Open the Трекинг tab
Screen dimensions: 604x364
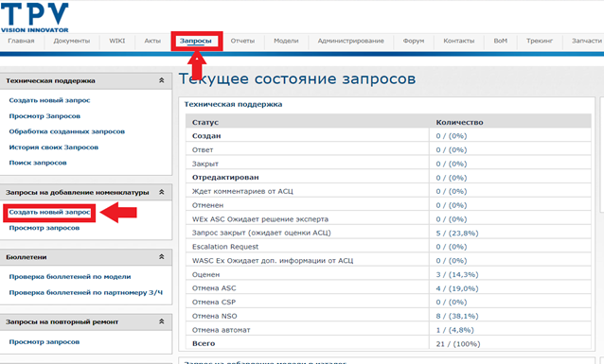coord(540,41)
